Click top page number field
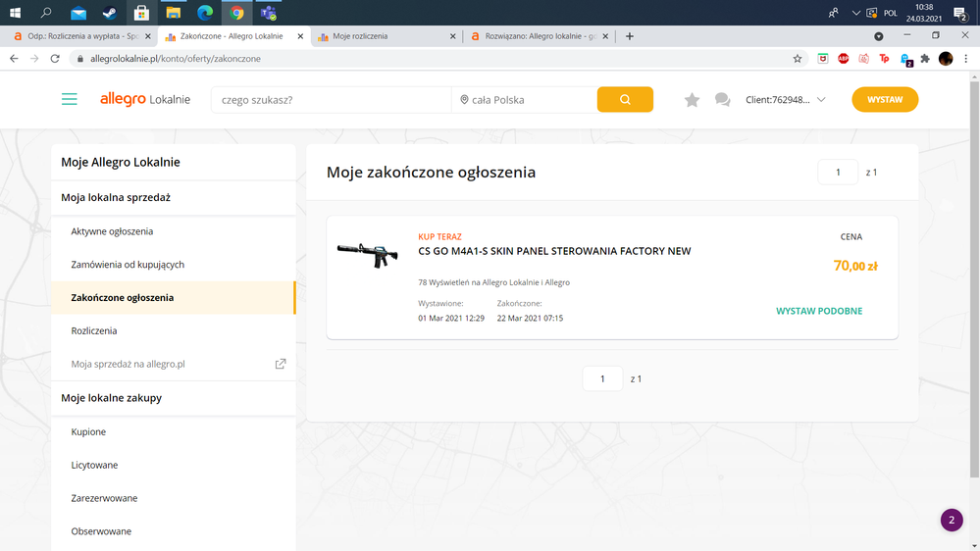This screenshot has width=980, height=551. [x=838, y=172]
